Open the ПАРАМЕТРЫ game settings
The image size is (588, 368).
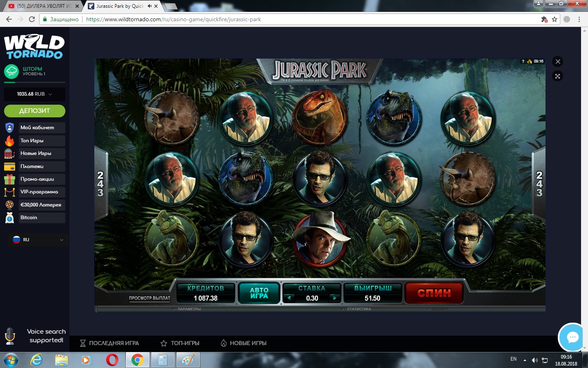[189, 309]
